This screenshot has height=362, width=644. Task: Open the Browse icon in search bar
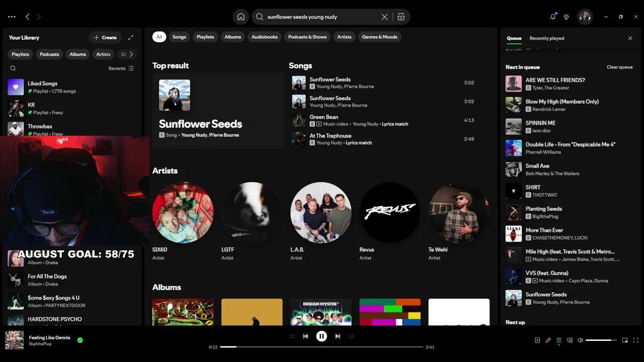[x=401, y=17]
